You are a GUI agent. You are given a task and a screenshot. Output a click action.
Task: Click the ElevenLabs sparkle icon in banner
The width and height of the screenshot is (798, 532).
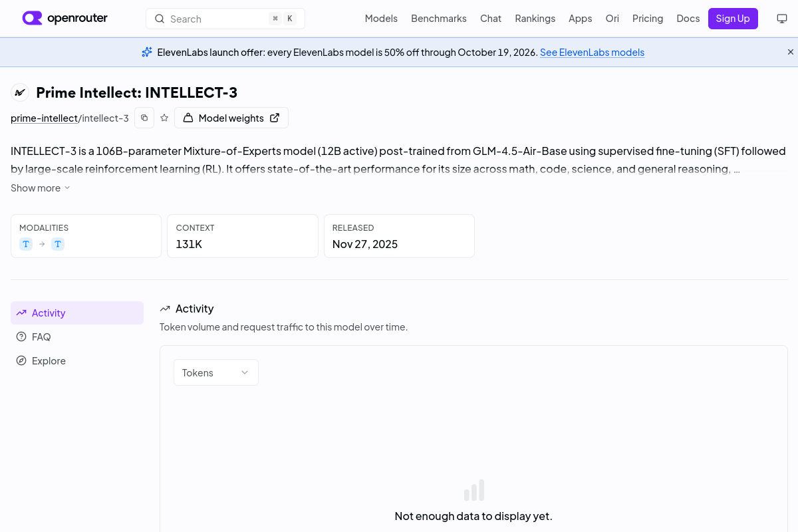tap(147, 52)
